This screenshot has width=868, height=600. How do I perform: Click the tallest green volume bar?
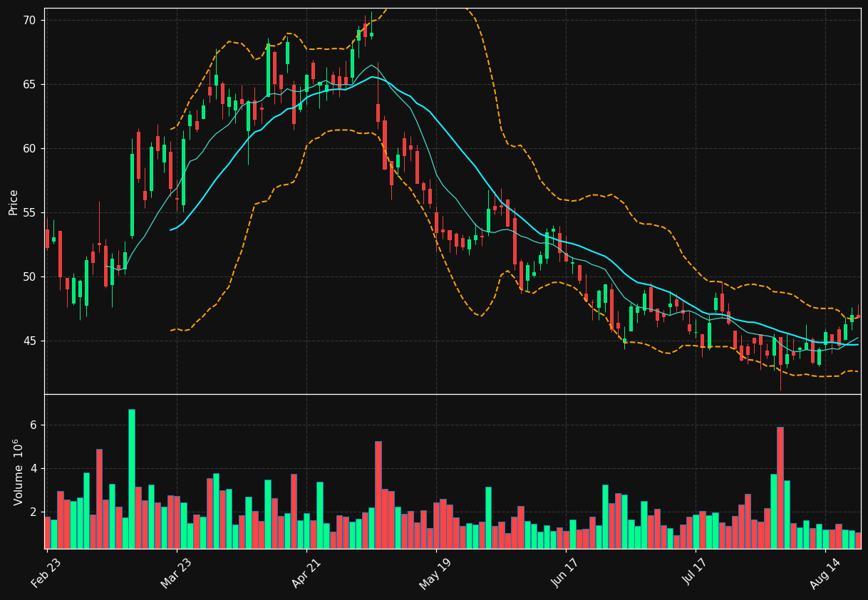point(132,479)
